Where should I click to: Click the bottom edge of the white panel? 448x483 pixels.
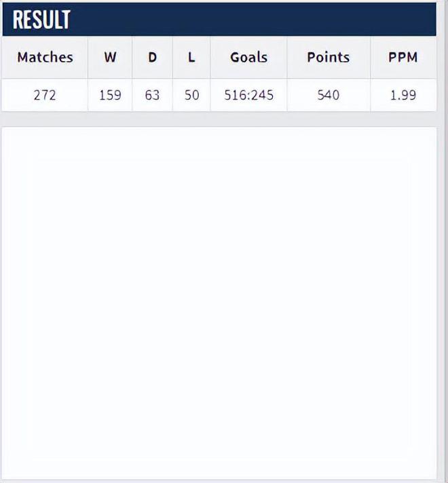coord(219,478)
